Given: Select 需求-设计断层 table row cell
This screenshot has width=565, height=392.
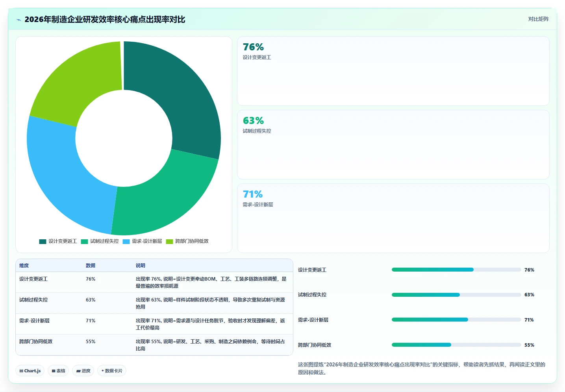Looking at the screenshot, I should click(x=34, y=321).
